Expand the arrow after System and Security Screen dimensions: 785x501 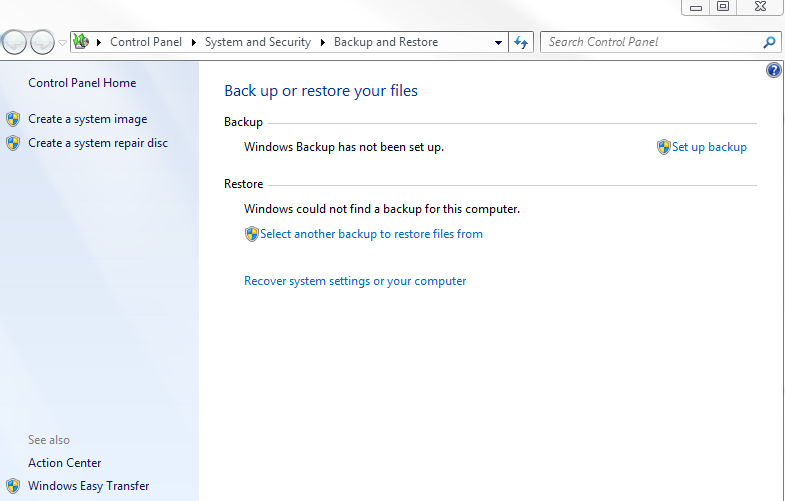coord(323,43)
